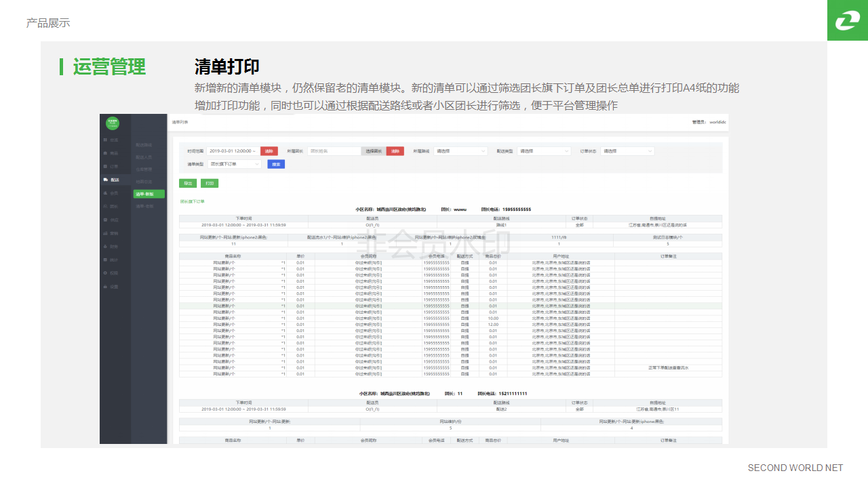Click the 路线1 delivery route cell

[x=502, y=224]
